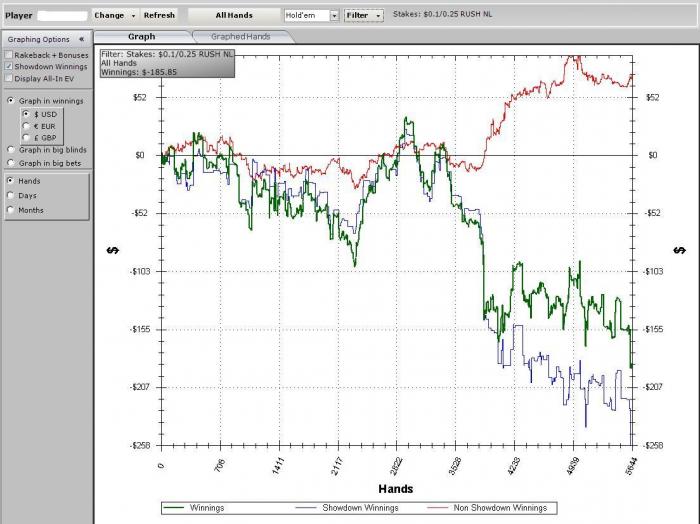Click the Non Showdown Winnings legend entry
This screenshot has height=524, width=700.
487,507
